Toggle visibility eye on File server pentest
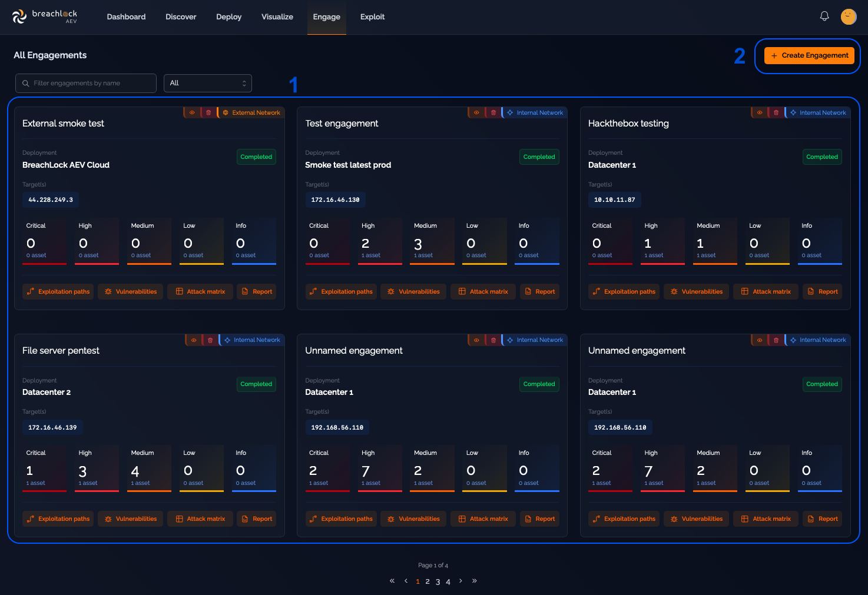868x595 pixels. (194, 340)
